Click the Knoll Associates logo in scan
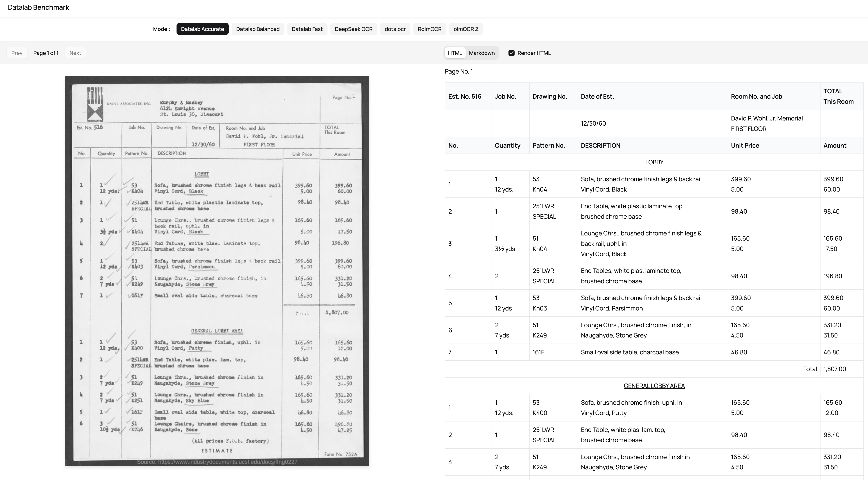 click(x=95, y=105)
